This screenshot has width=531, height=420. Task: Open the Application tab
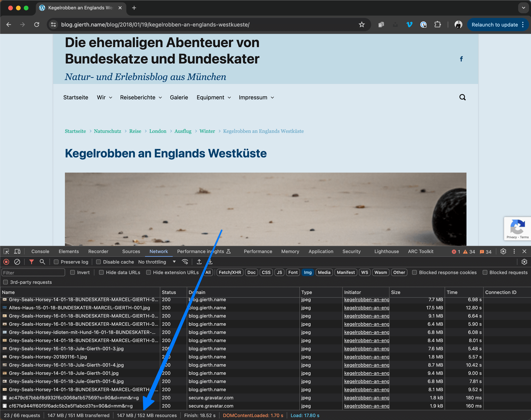coord(321,251)
